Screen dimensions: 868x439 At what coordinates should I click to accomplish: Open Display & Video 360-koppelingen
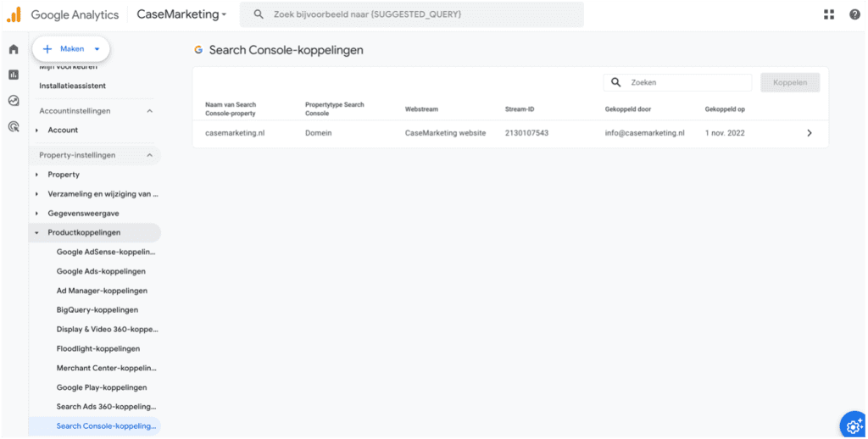pos(107,330)
